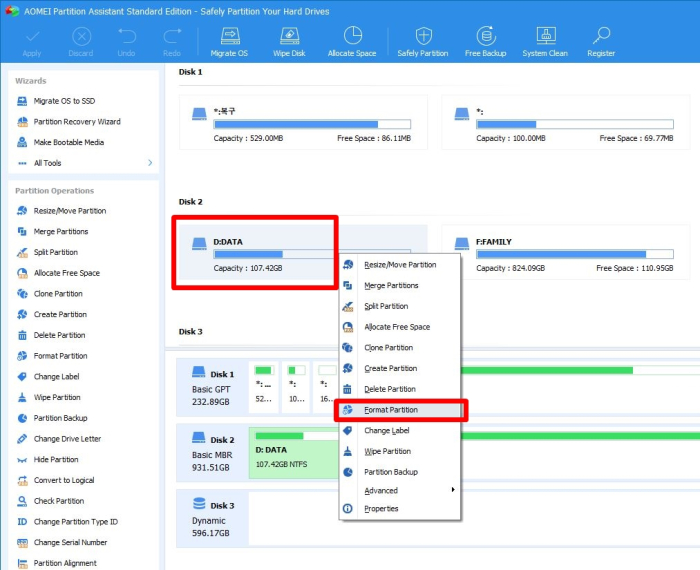
Task: Open Properties from the context menu
Action: click(400, 509)
